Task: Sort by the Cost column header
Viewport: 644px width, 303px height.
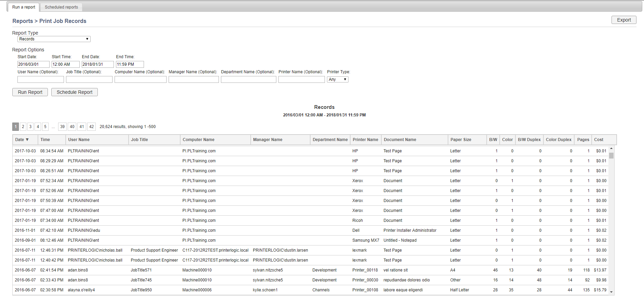Action: click(599, 140)
